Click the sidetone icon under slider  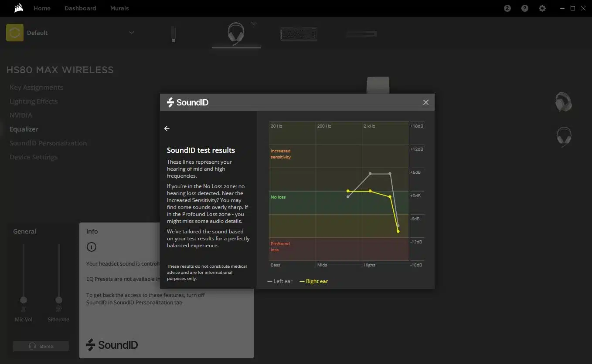pos(58,309)
